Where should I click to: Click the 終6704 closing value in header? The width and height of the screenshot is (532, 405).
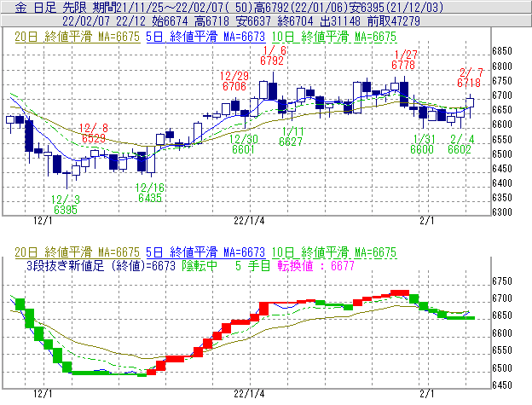296,21
